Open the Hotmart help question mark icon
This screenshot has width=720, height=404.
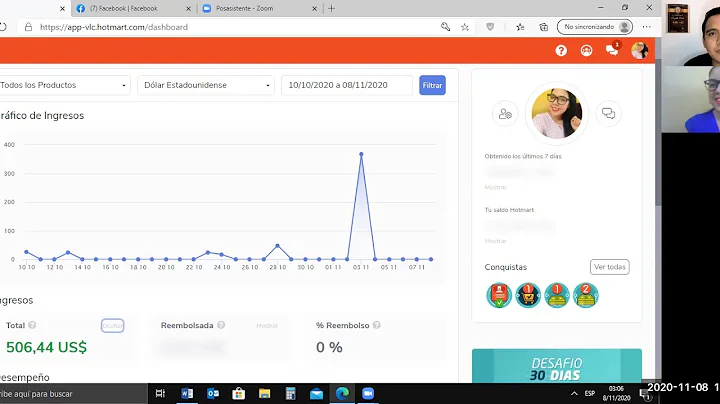(x=561, y=50)
